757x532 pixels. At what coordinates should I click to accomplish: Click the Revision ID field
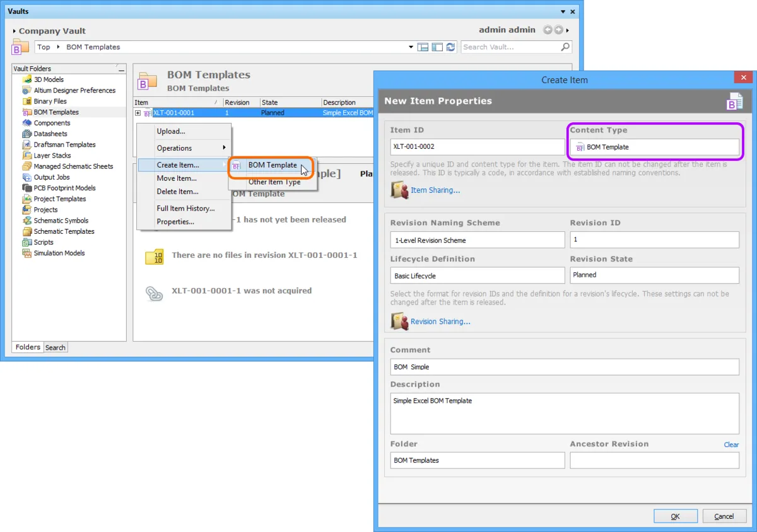(655, 240)
